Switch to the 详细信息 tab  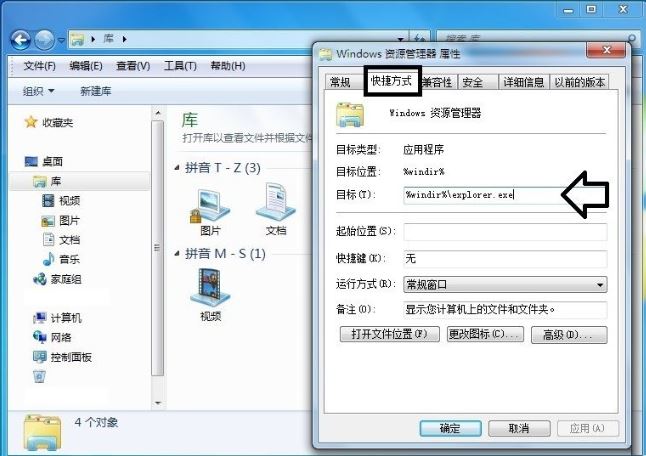(524, 82)
